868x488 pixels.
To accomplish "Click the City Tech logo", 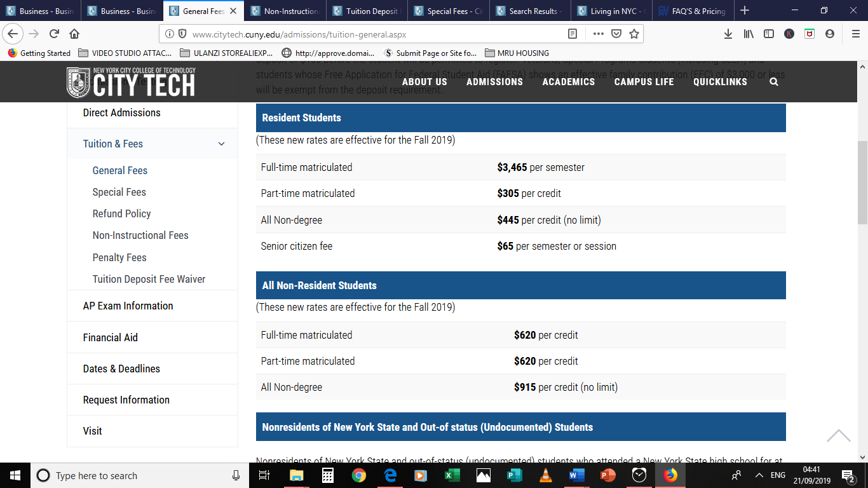I will tap(131, 82).
